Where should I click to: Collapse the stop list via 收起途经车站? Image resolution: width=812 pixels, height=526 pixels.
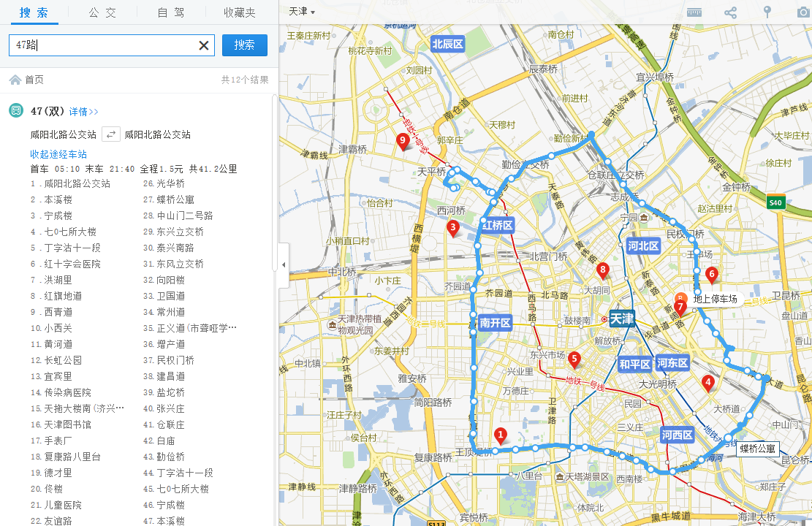pos(58,154)
